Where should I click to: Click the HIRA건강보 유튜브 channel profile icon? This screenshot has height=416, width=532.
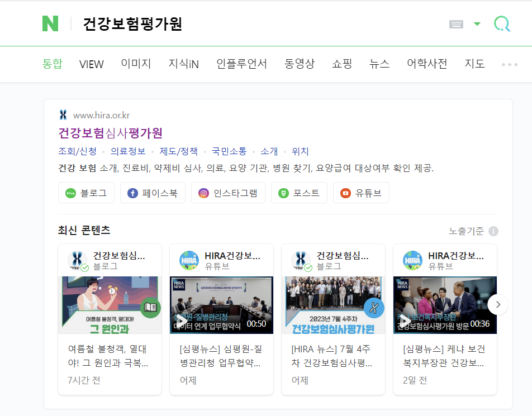point(189,260)
